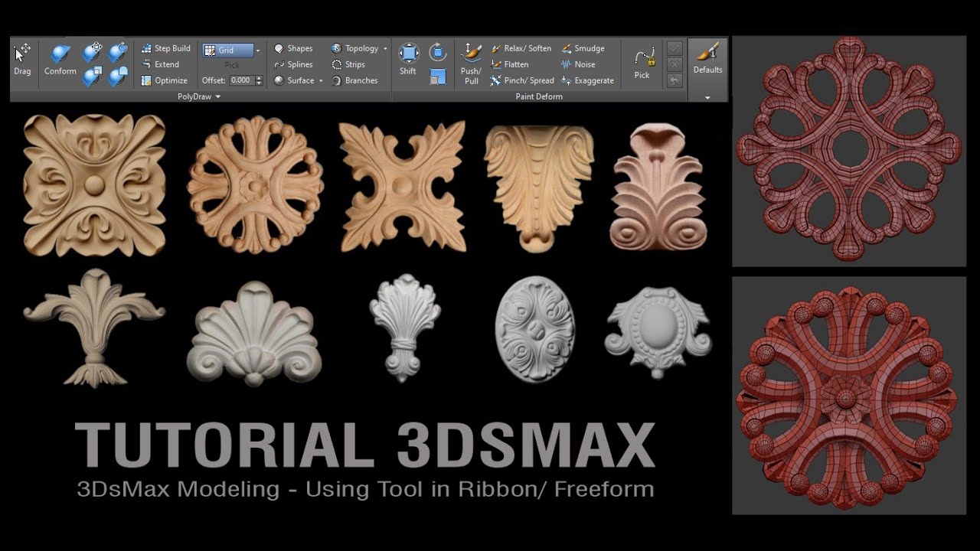Click the white oval medallion ornament
The height and width of the screenshot is (551, 980).
534,330
